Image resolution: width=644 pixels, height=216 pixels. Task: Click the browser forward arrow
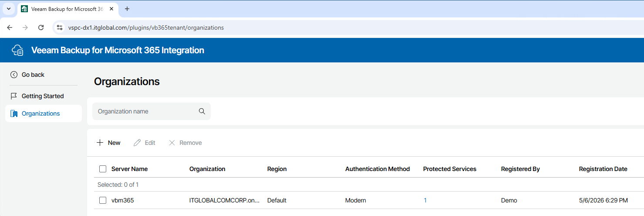pyautogui.click(x=25, y=27)
